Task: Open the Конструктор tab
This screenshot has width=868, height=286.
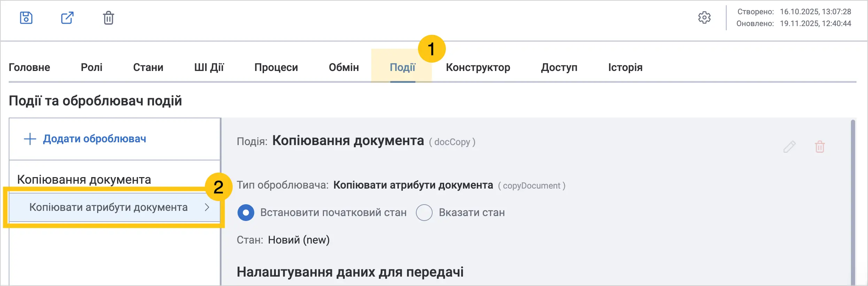Action: (478, 67)
